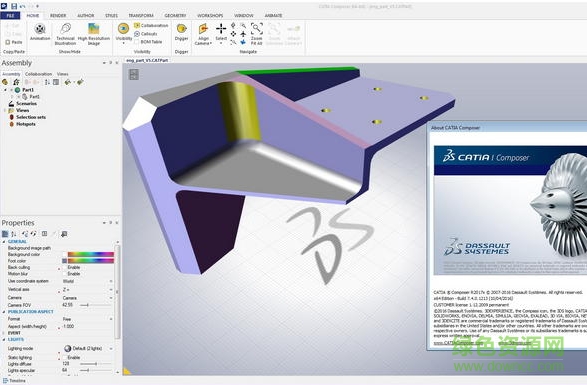Open the Format Free dropdown
587x385 pixels.
click(x=111, y=319)
